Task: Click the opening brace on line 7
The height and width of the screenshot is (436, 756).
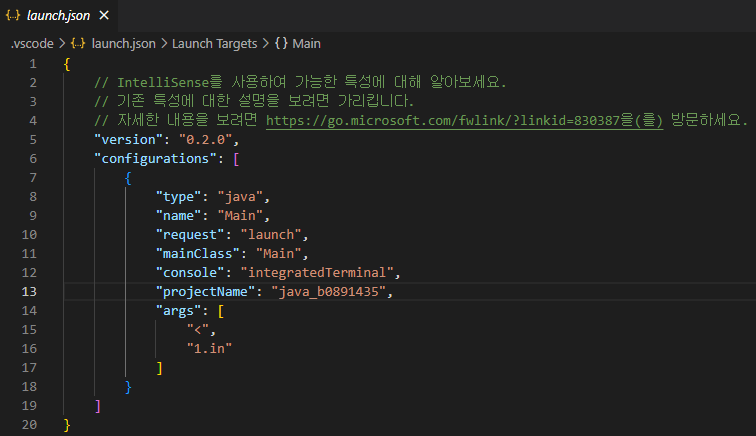Action: (x=128, y=177)
